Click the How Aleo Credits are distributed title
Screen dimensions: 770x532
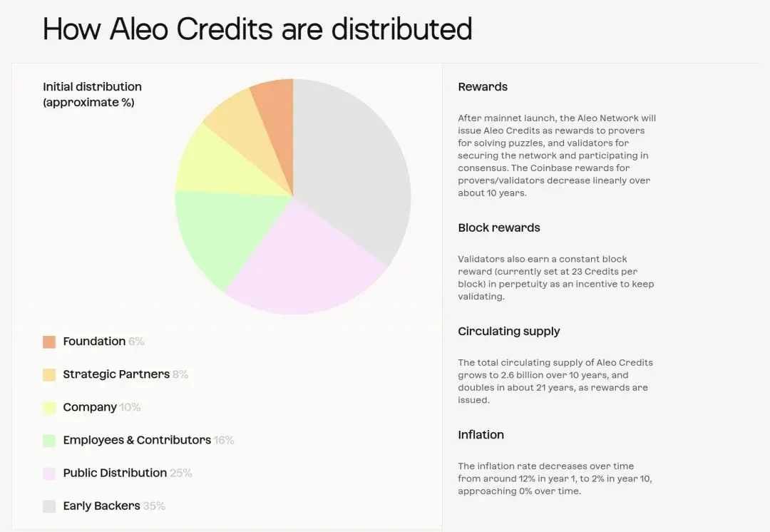[x=257, y=29]
